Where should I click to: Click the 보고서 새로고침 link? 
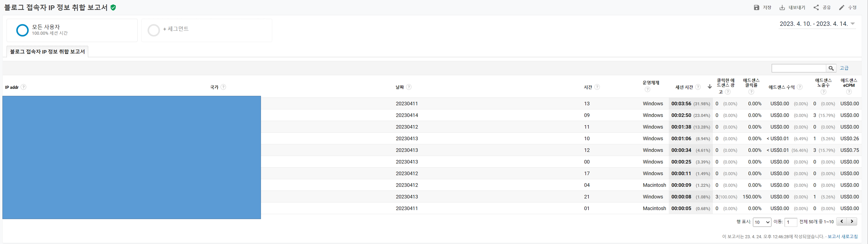(x=842, y=237)
